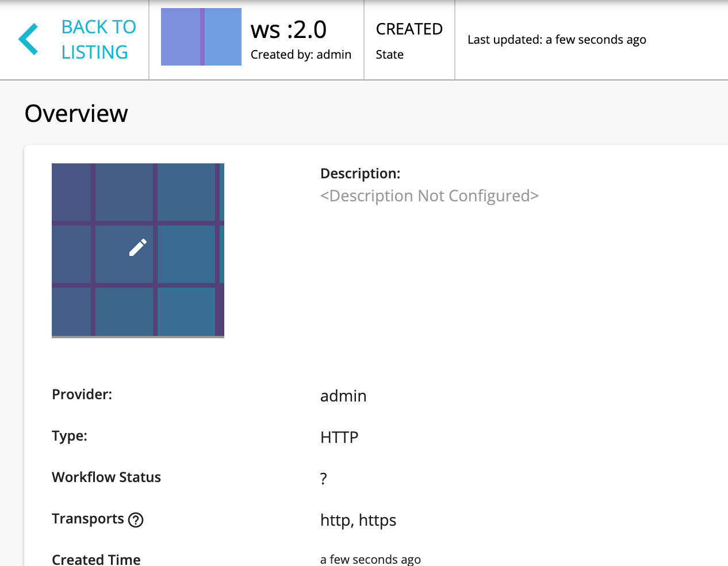Click the question mark beside Workflow Status

(x=323, y=478)
